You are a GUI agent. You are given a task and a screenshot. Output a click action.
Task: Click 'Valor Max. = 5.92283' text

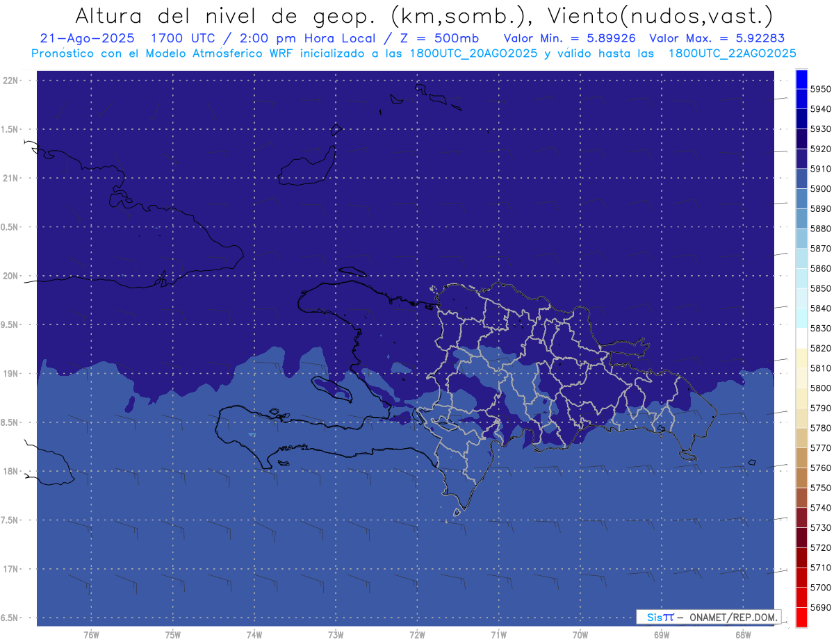tap(718, 38)
